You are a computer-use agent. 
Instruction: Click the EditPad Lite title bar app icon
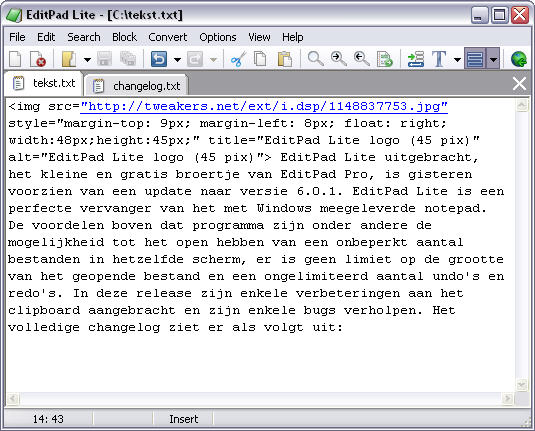tap(14, 15)
